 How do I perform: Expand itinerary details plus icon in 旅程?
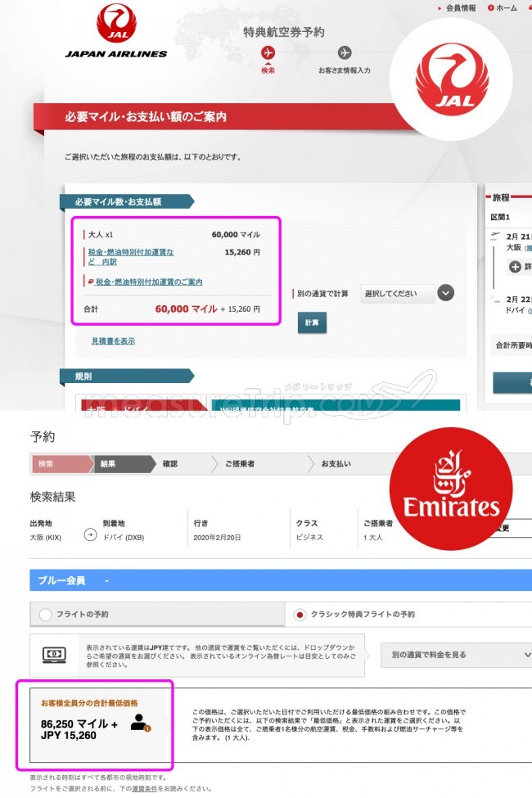click(515, 267)
